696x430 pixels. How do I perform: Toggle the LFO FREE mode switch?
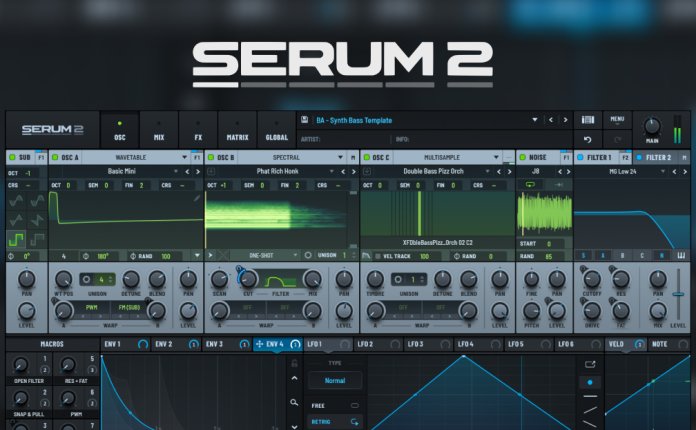pyautogui.click(x=355, y=405)
